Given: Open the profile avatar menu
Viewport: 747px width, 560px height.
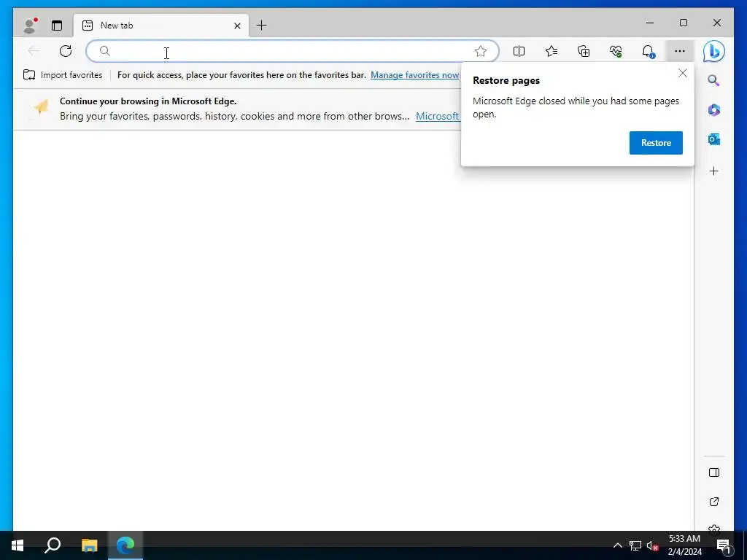Looking at the screenshot, I should pos(30,26).
